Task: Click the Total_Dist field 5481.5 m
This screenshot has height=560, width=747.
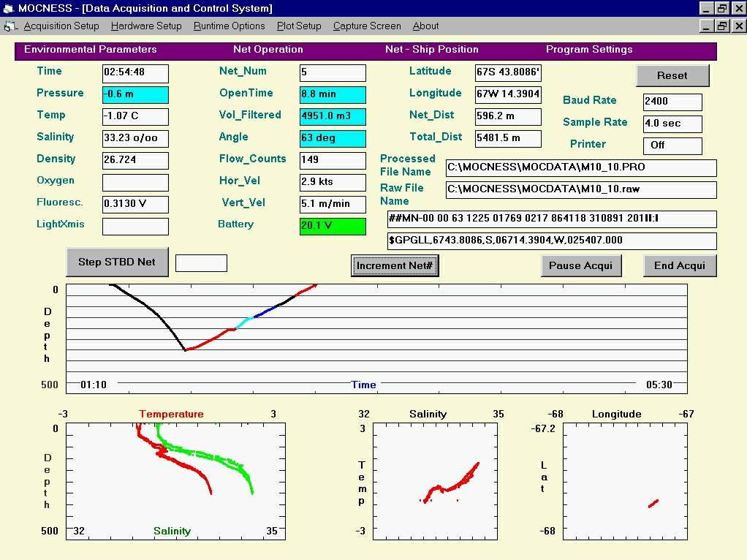Action: [x=508, y=139]
